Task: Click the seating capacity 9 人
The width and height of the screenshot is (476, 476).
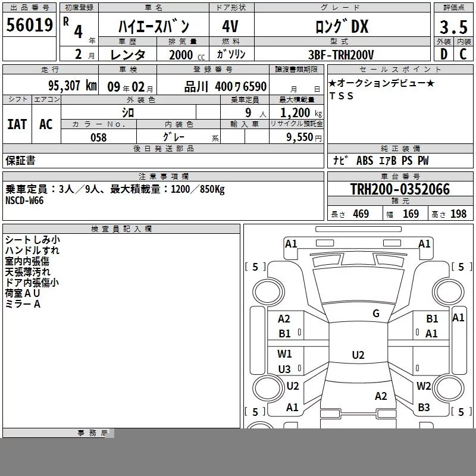Action: click(255, 113)
